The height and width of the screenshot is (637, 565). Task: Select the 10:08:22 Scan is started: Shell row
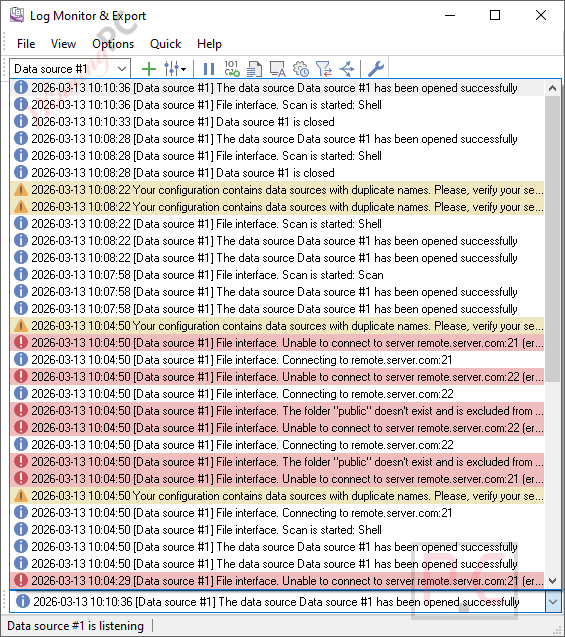(x=277, y=224)
